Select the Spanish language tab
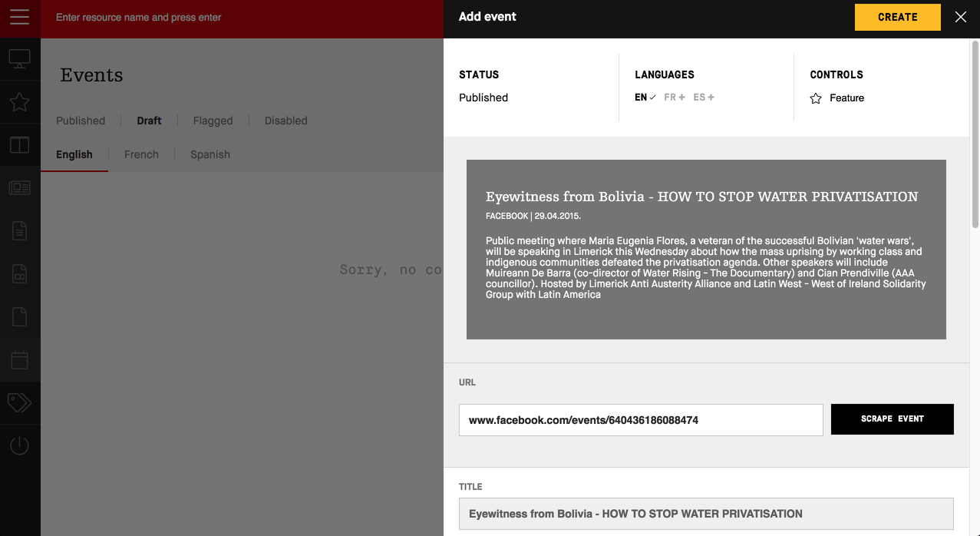The image size is (980, 536). [x=210, y=154]
